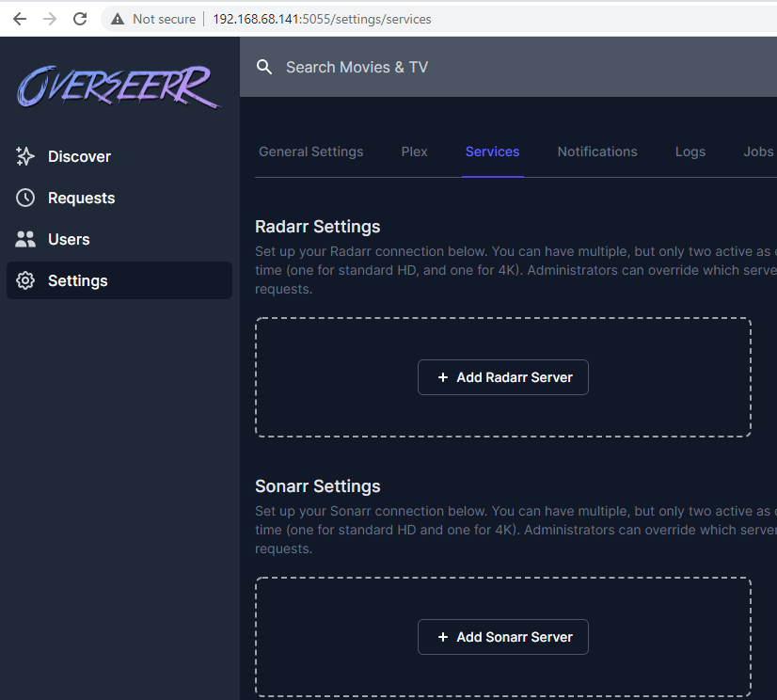Click the Overseerr logo
The image size is (777, 700).
(x=119, y=87)
